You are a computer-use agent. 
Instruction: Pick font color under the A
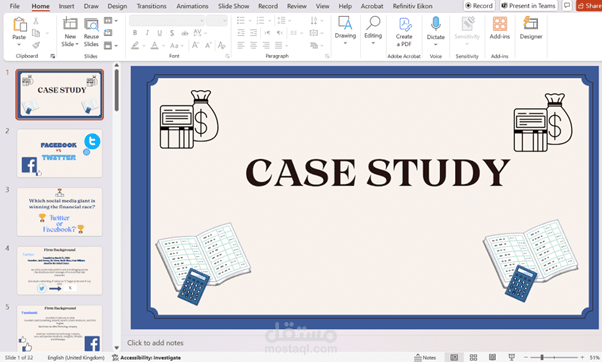[154, 45]
